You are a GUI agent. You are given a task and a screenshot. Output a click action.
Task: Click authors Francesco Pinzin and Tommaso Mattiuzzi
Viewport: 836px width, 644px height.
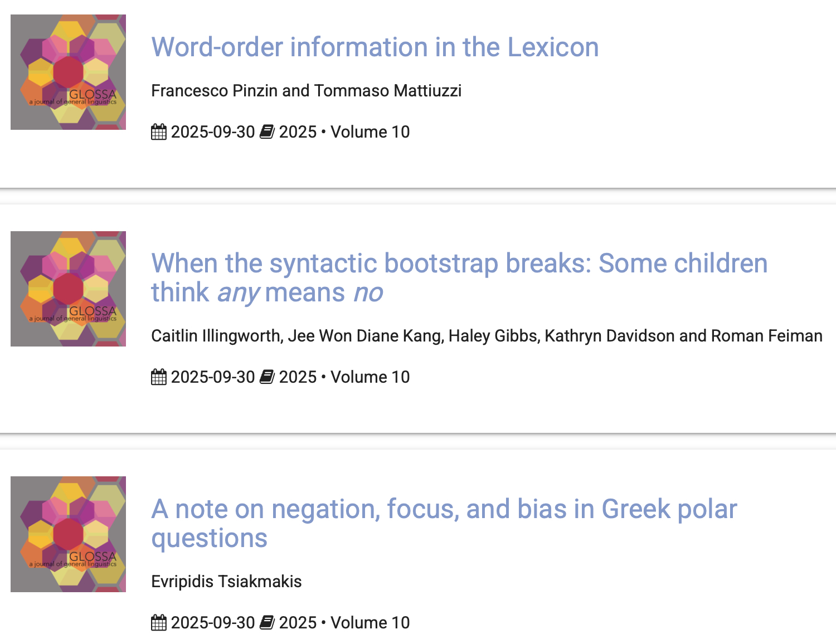pyautogui.click(x=306, y=91)
